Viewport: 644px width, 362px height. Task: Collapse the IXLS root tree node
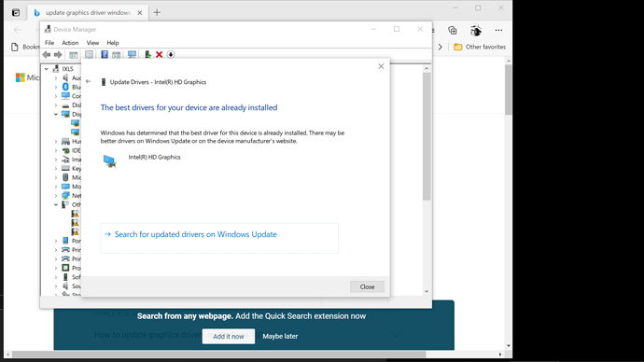tap(47, 69)
